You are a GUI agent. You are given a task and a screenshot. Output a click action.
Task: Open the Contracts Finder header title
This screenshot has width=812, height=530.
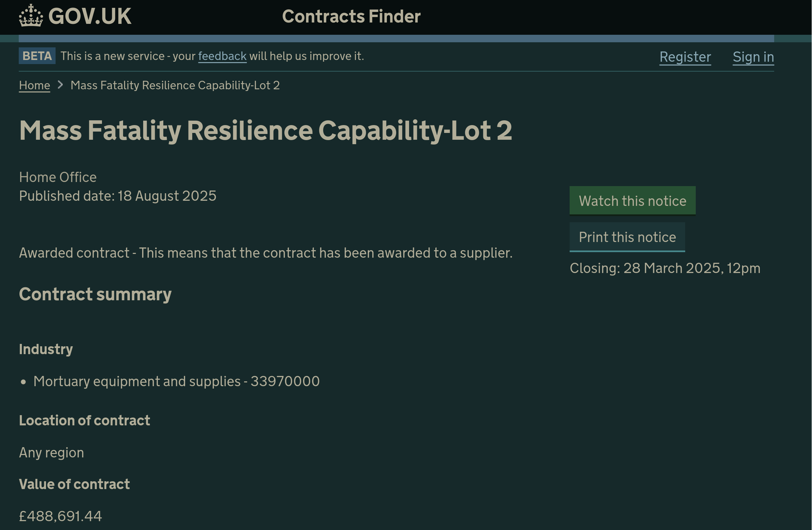351,16
